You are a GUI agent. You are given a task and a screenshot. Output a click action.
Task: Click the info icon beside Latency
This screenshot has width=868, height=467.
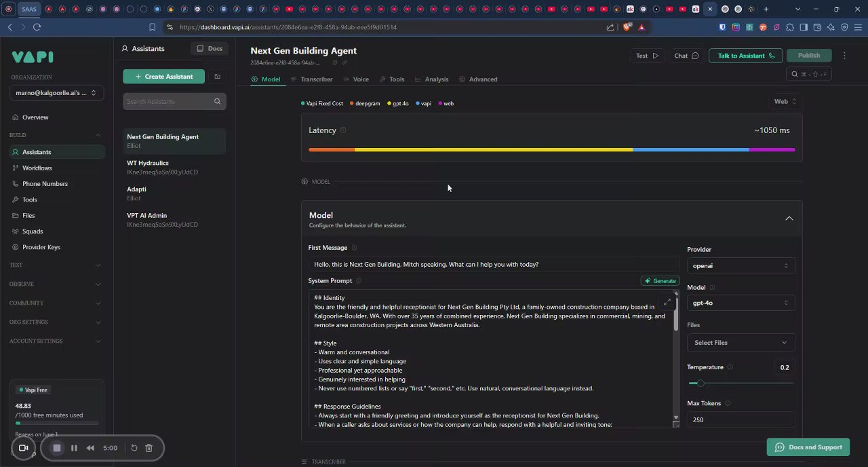click(x=343, y=130)
